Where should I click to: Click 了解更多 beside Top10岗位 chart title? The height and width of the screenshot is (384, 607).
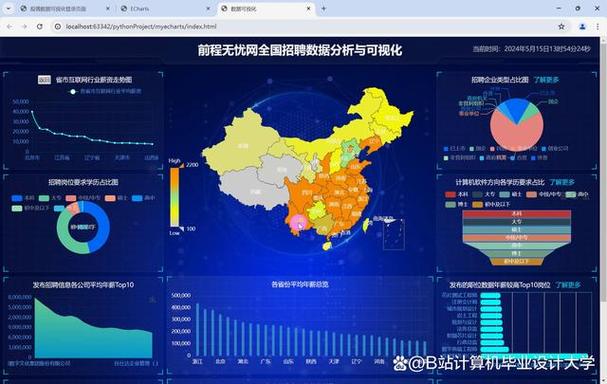(568, 285)
